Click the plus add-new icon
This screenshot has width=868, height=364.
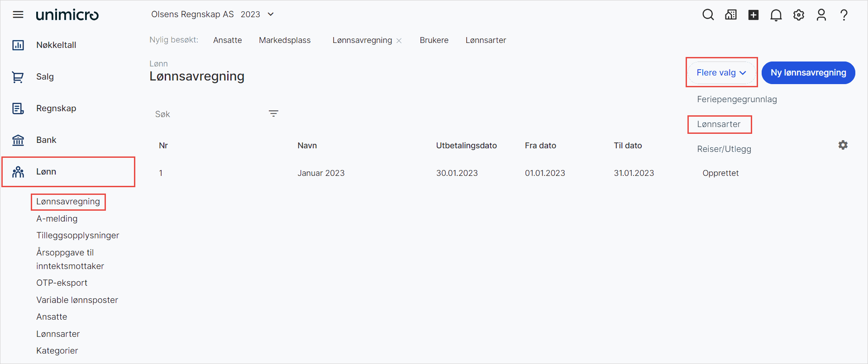pyautogui.click(x=753, y=15)
